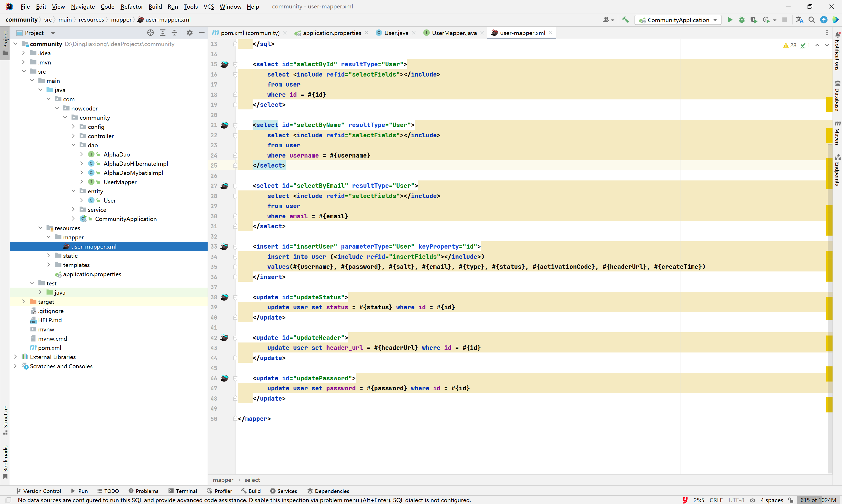This screenshot has height=504, width=842.
Task: Expand the target folder
Action: (23, 302)
